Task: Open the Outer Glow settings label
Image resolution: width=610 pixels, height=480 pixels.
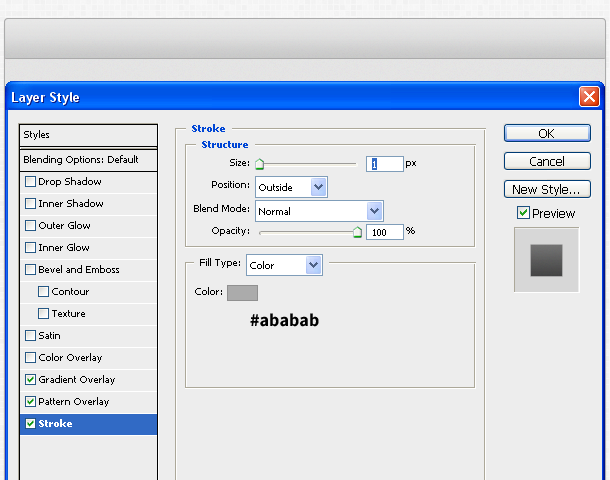Action: pos(64,226)
